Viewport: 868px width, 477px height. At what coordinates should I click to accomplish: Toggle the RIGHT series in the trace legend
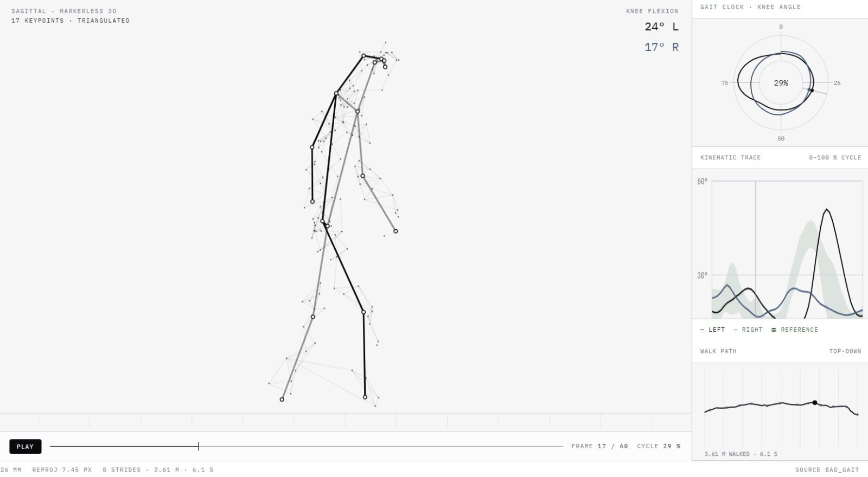pos(748,330)
